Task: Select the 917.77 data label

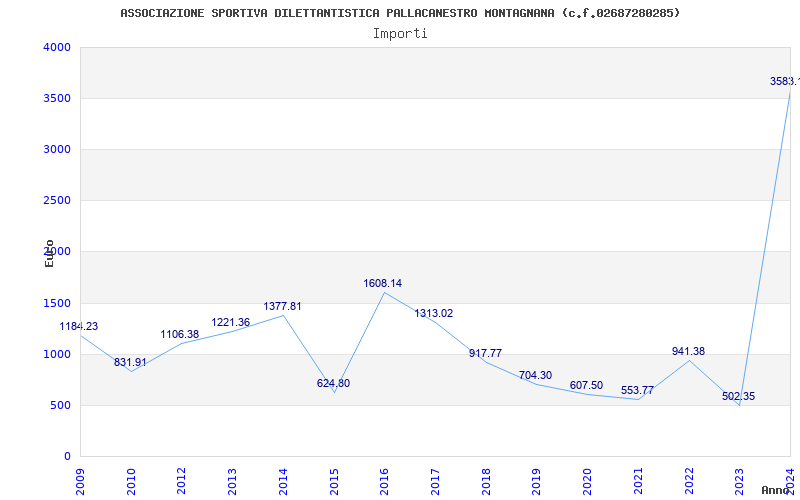Action: pos(485,353)
